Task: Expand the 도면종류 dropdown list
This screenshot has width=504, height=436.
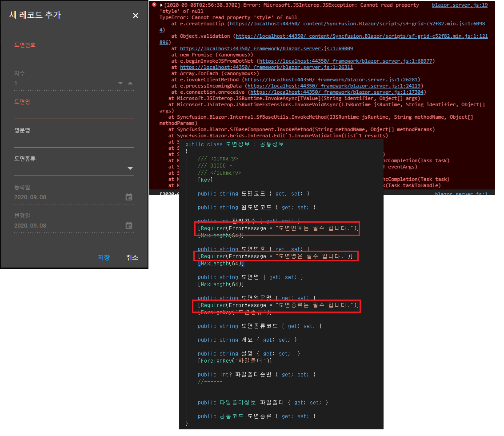Action: coord(130,168)
